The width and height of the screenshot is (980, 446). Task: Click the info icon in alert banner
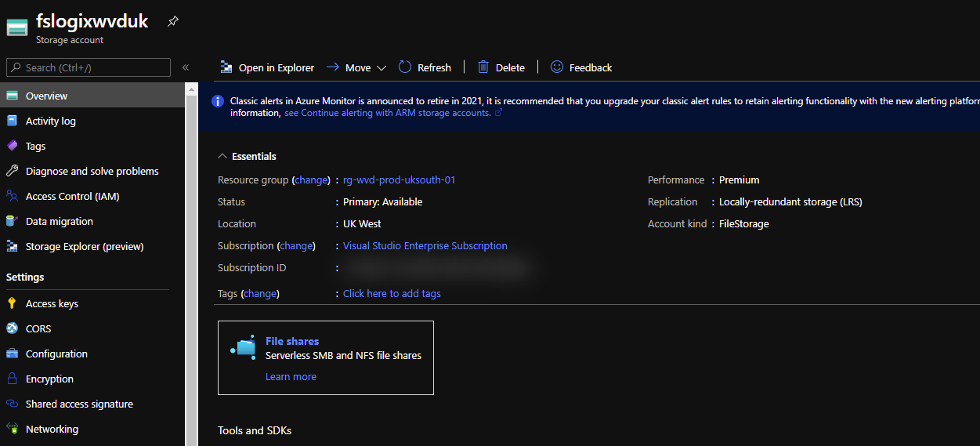click(218, 101)
